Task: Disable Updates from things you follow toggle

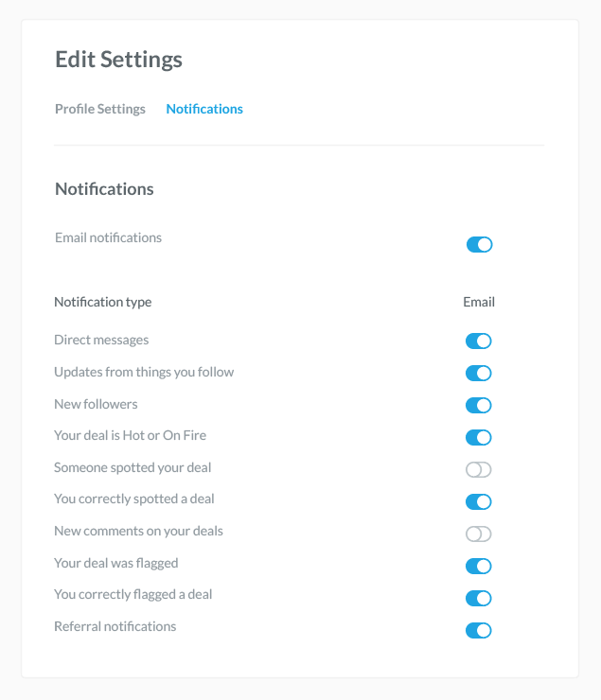Action: pyautogui.click(x=478, y=374)
